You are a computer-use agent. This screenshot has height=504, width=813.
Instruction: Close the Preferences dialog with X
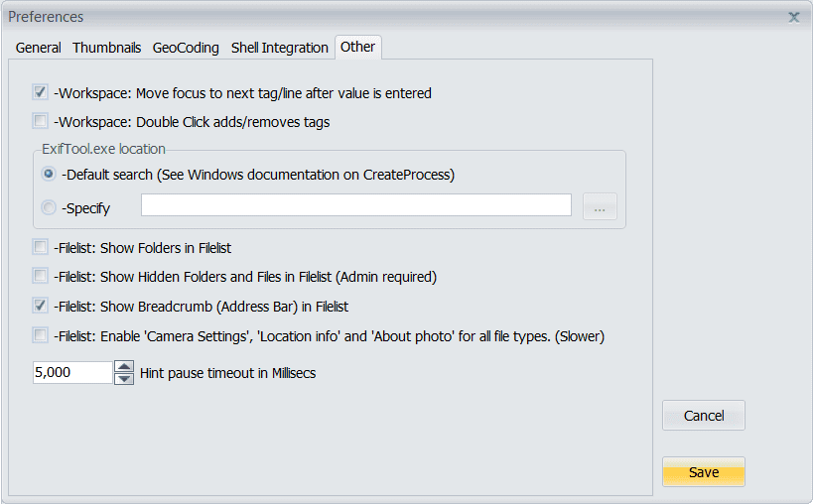[793, 17]
